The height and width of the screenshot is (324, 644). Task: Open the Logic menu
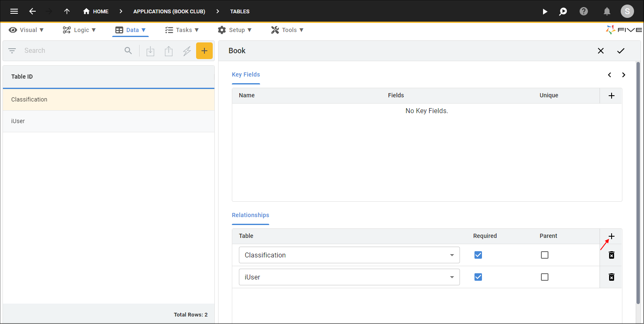point(79,30)
